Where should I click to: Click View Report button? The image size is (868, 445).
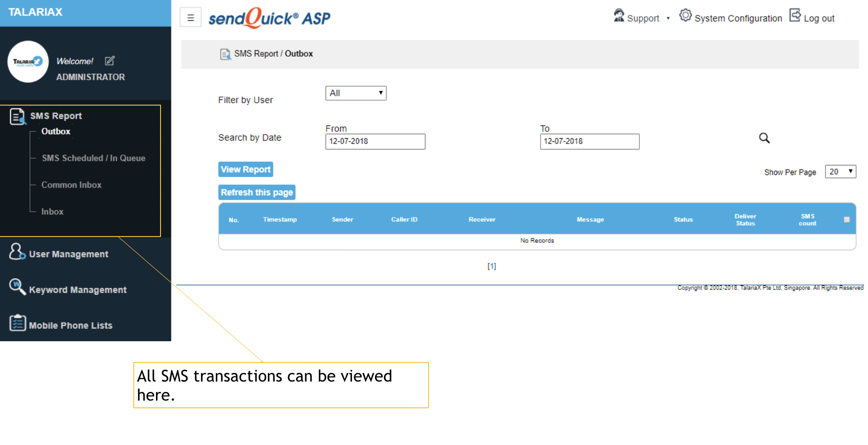(245, 169)
